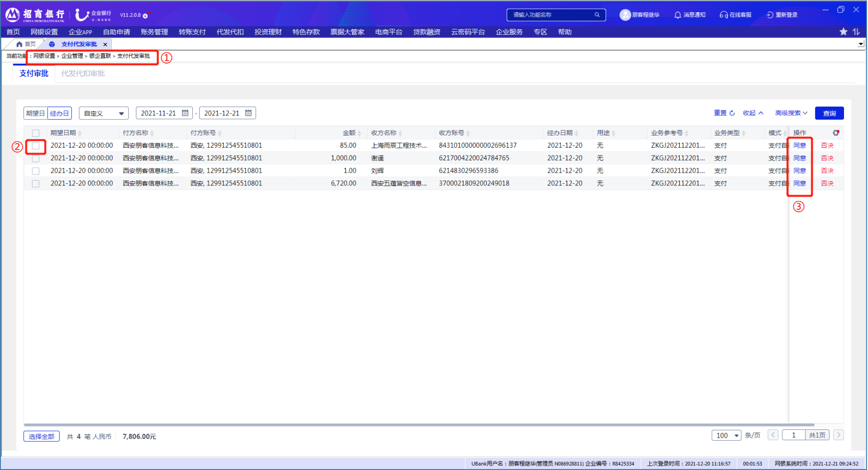Click 否决 for the 1,000.00 payment row
This screenshot has width=868, height=470.
point(827,158)
